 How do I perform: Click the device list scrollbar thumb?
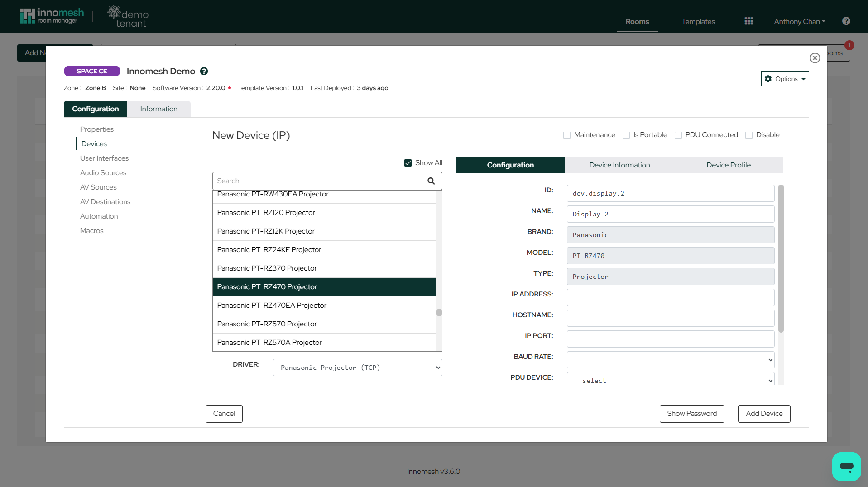(x=439, y=313)
